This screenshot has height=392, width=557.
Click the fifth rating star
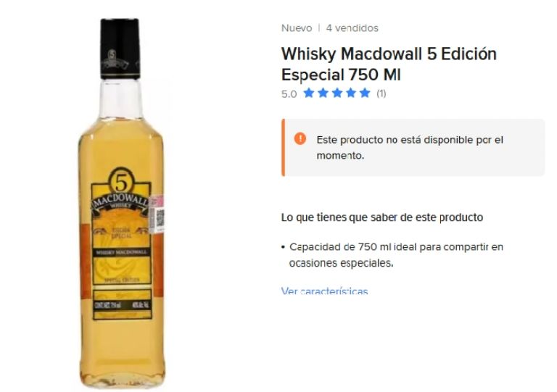pyautogui.click(x=365, y=93)
